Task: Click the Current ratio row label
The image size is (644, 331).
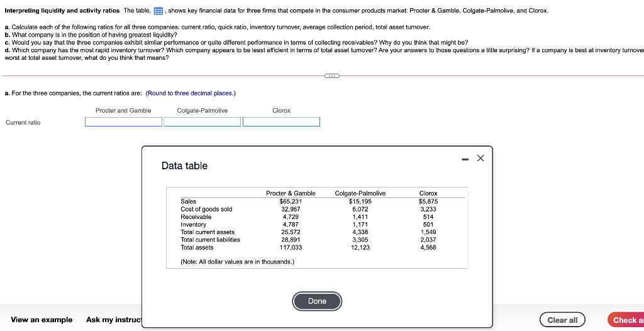Action: pos(23,123)
